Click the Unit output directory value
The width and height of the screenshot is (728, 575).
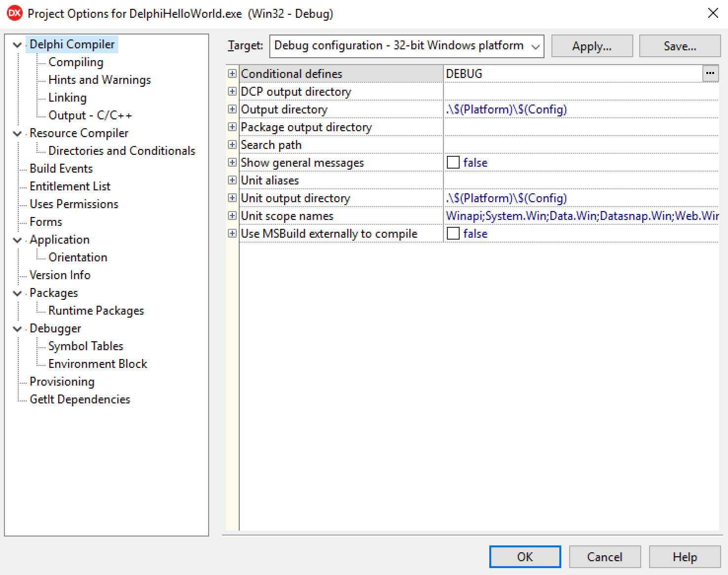pos(582,198)
